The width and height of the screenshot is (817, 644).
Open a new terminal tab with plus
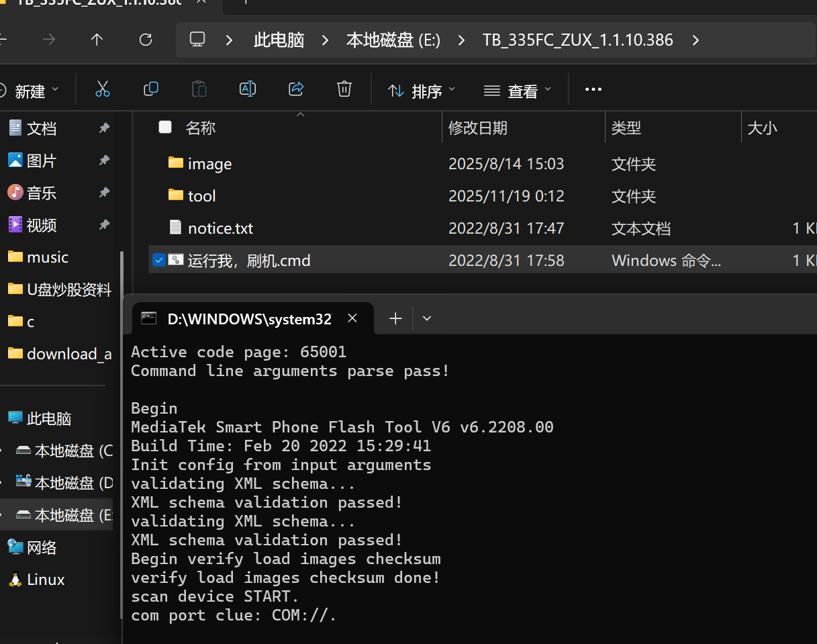(395, 318)
